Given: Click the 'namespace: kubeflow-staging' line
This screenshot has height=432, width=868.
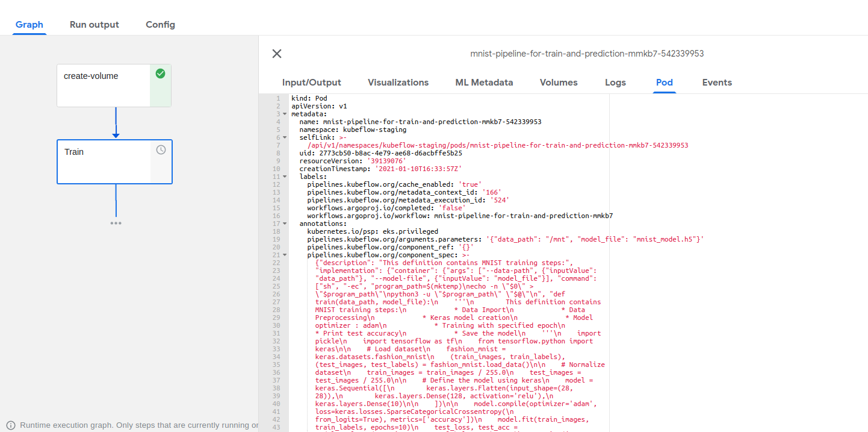Looking at the screenshot, I should tap(353, 130).
